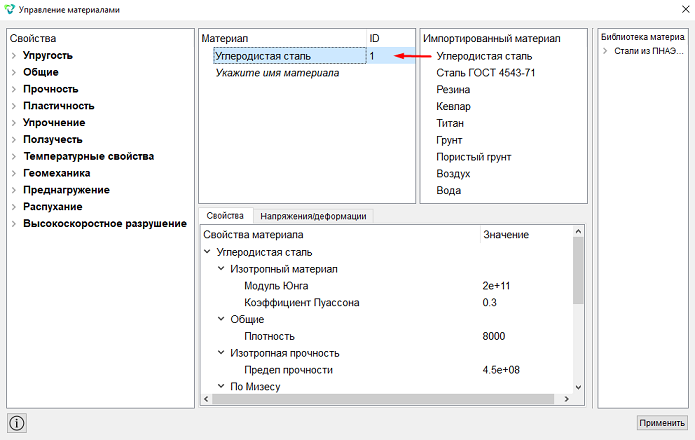Close the Управление материалами window
Viewport: 695px width, 440px height.
685,9
